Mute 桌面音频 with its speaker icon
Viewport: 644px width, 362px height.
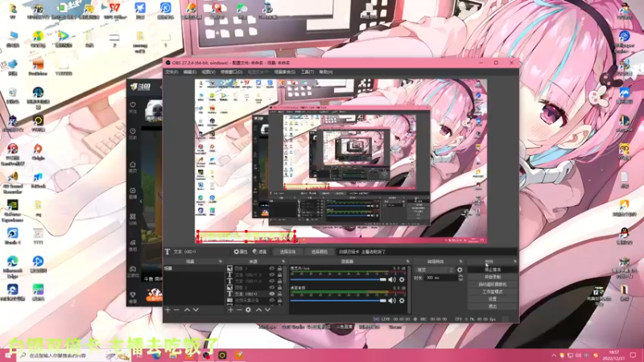pos(392,300)
